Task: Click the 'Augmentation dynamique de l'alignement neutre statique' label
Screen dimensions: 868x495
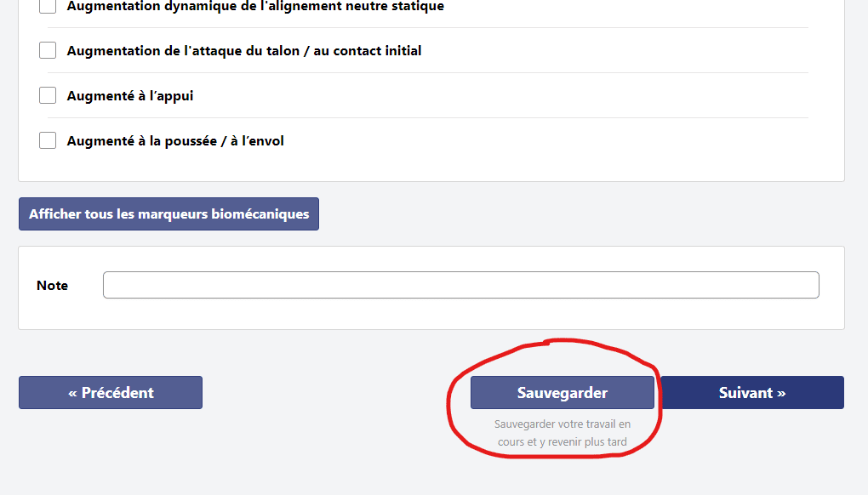Action: click(255, 6)
